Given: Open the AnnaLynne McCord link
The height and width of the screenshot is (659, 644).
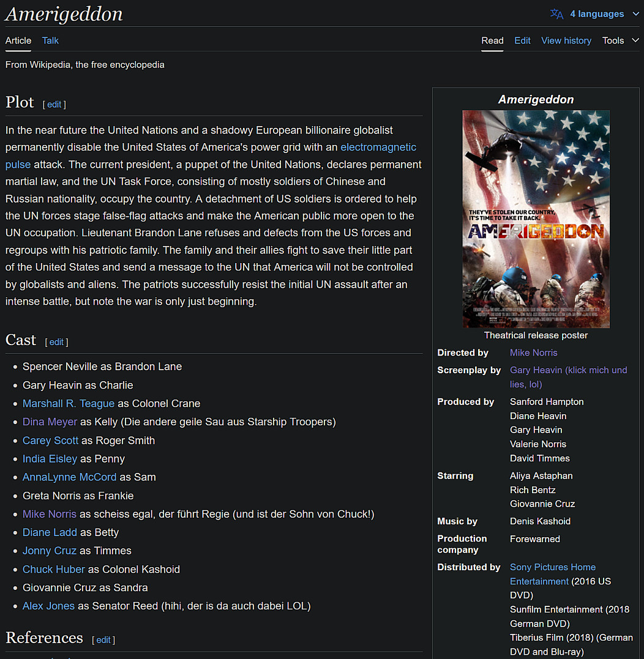Looking at the screenshot, I should tap(69, 477).
